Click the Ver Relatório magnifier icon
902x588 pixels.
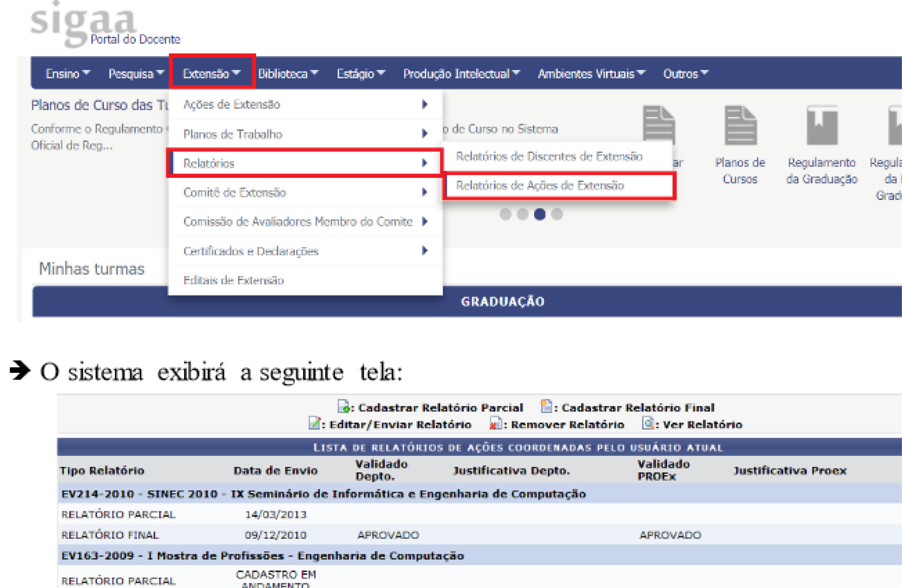[648, 423]
